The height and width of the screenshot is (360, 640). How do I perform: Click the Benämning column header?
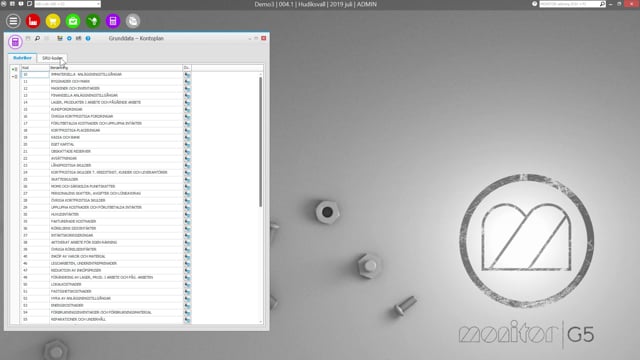point(116,68)
